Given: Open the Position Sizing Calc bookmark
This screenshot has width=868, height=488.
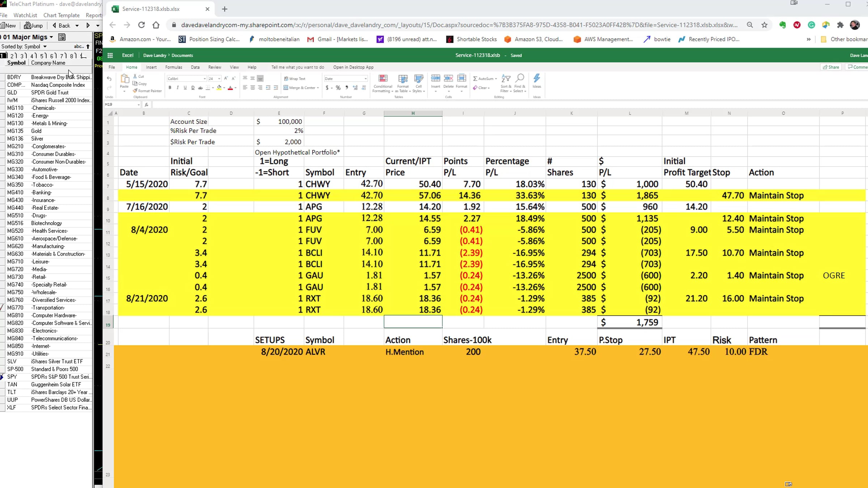Looking at the screenshot, I should 209,39.
